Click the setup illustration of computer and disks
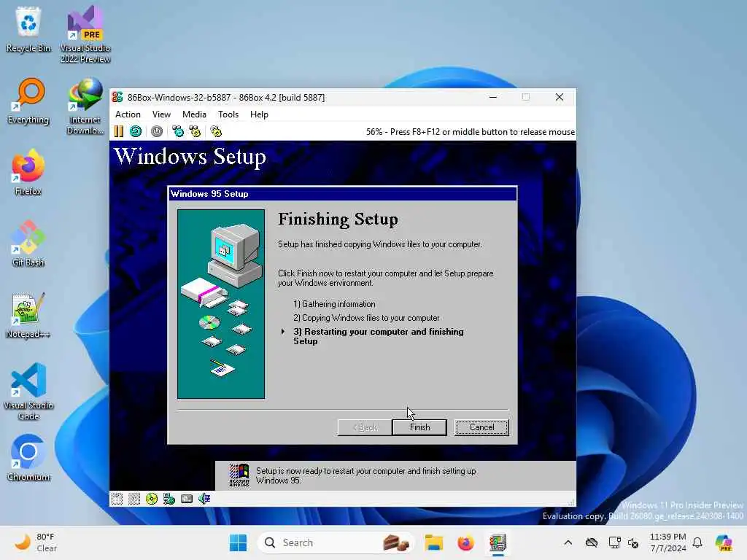The width and height of the screenshot is (747, 560). [x=221, y=304]
